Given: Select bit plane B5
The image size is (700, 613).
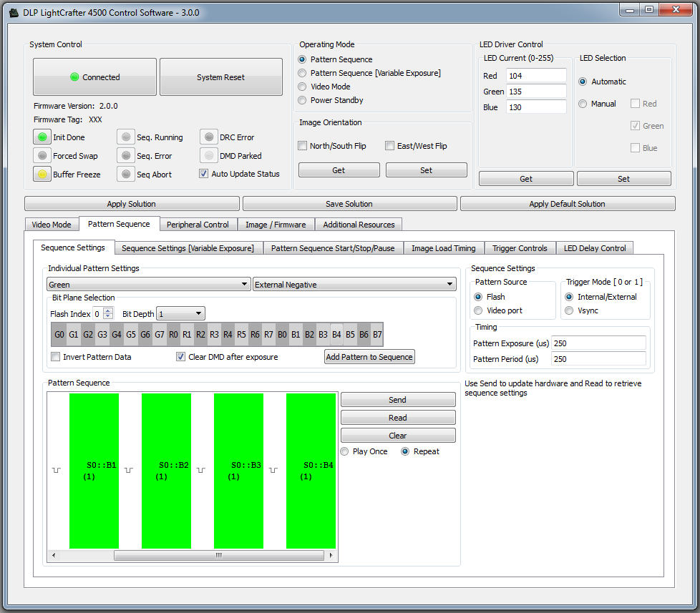Looking at the screenshot, I should [x=350, y=335].
